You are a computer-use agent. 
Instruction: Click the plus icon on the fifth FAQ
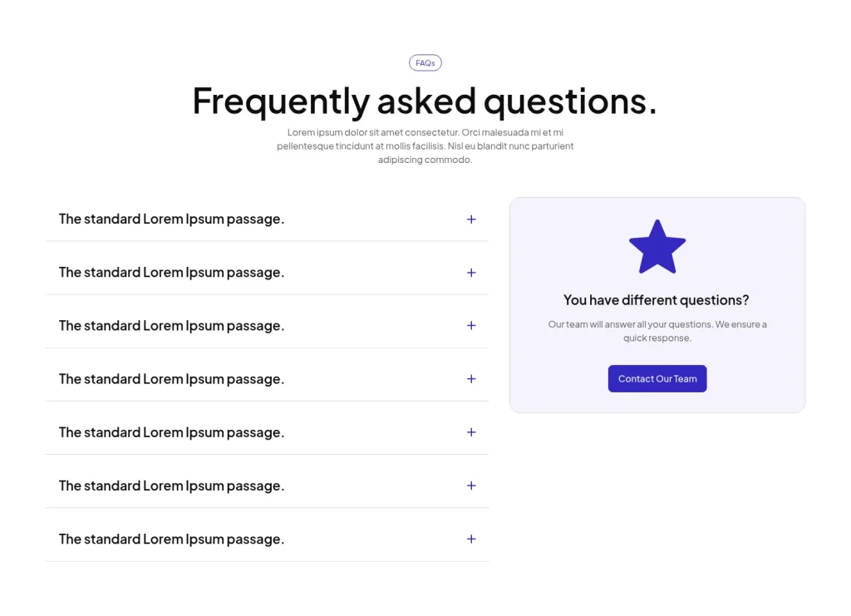click(x=471, y=431)
